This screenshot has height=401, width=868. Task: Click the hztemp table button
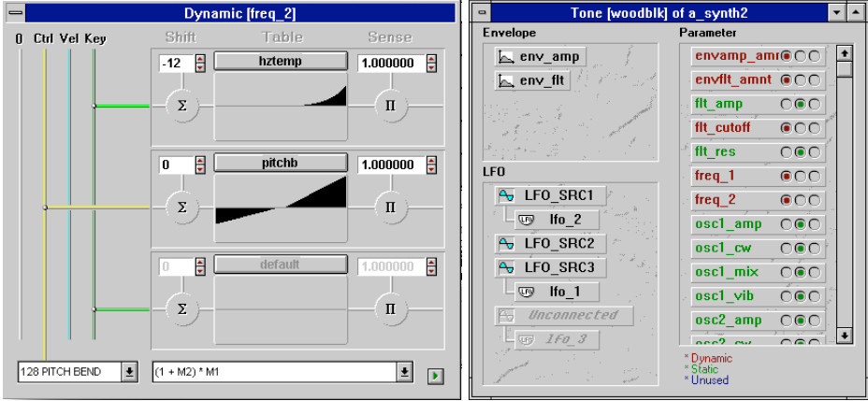click(282, 61)
